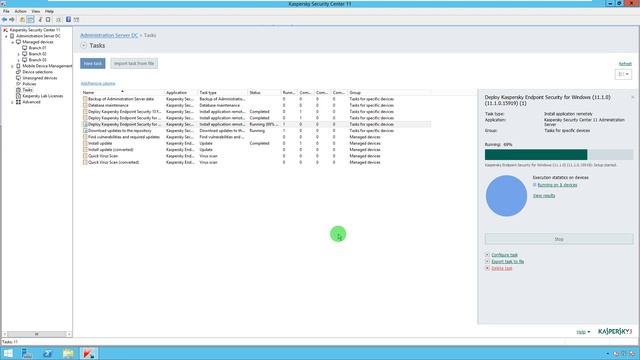
Task: Open the Action menu
Action: tap(20, 11)
